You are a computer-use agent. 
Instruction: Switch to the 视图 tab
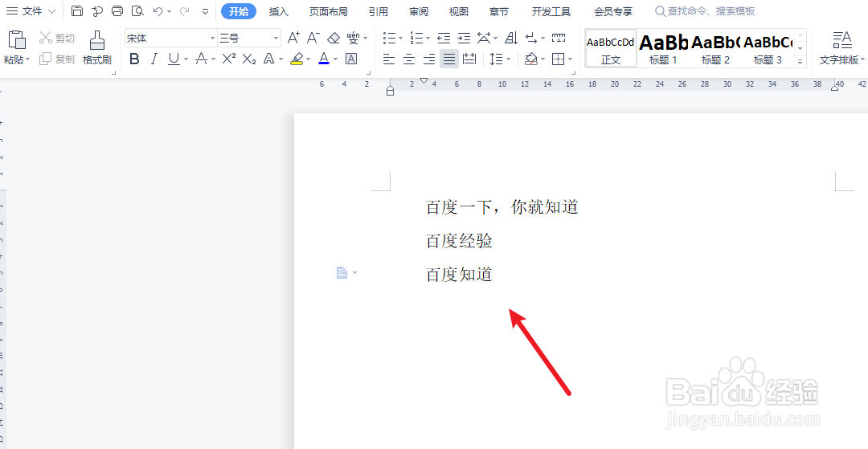coord(458,11)
